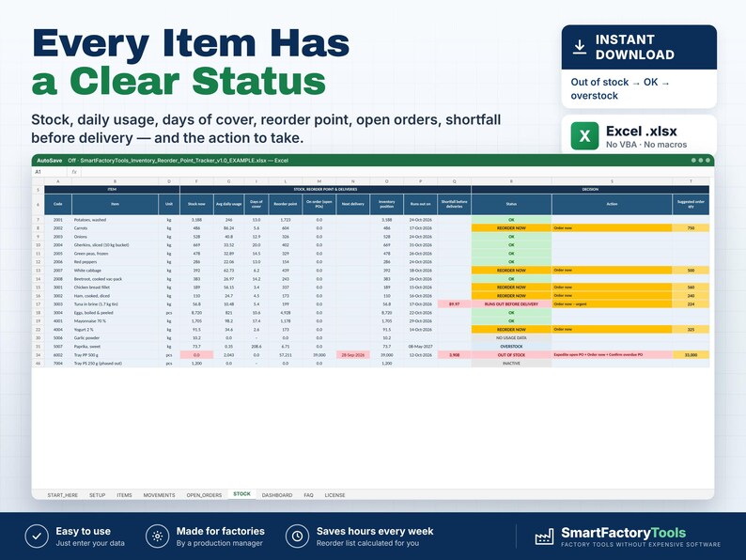The width and height of the screenshot is (746, 560).
Task: Open the ITEMS sheet tab
Action: (x=124, y=495)
